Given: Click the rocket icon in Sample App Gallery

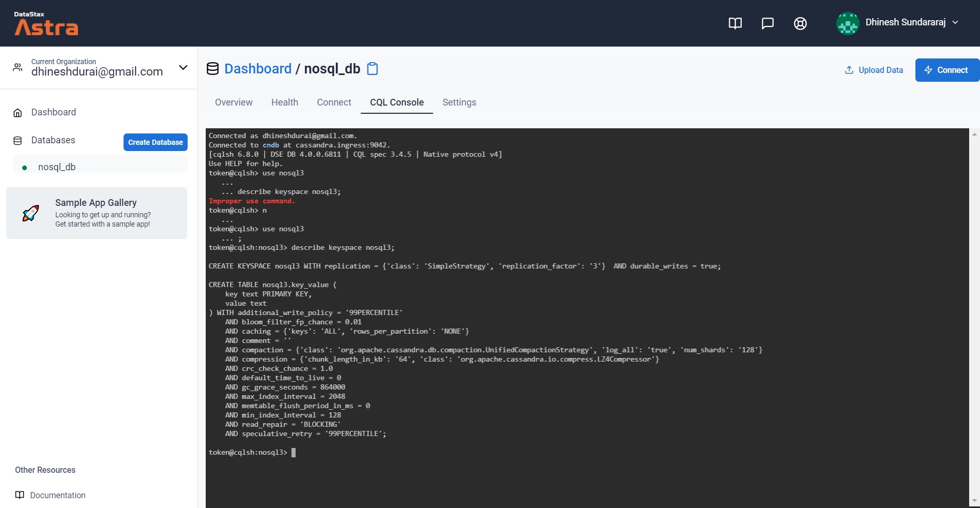Looking at the screenshot, I should click(x=30, y=213).
